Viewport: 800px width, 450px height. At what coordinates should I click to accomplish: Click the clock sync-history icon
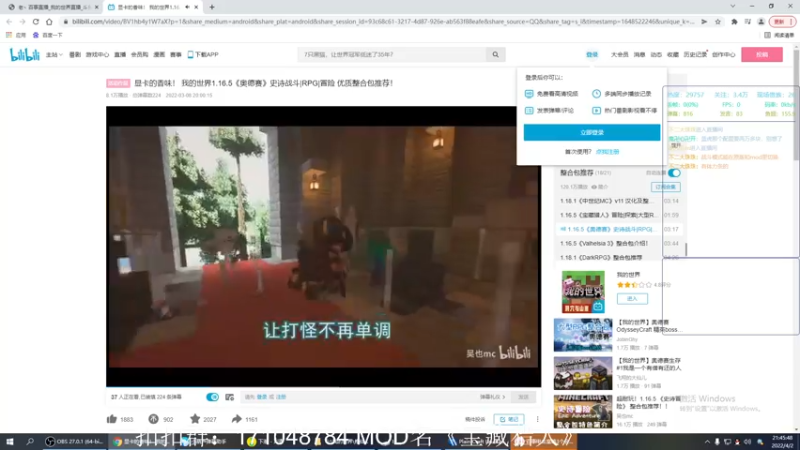coord(596,94)
